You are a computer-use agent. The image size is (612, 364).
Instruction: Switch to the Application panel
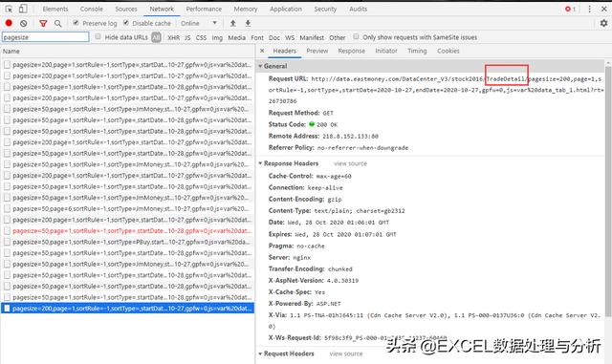click(x=286, y=9)
